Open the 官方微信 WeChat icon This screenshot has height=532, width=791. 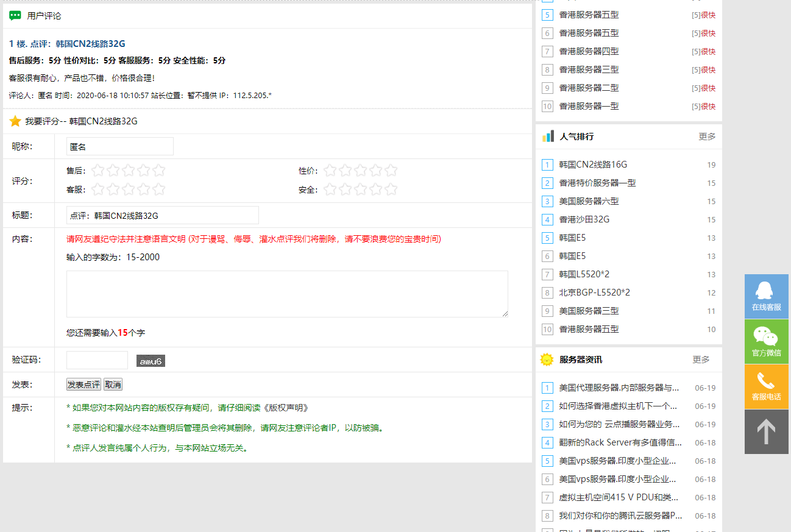[766, 341]
